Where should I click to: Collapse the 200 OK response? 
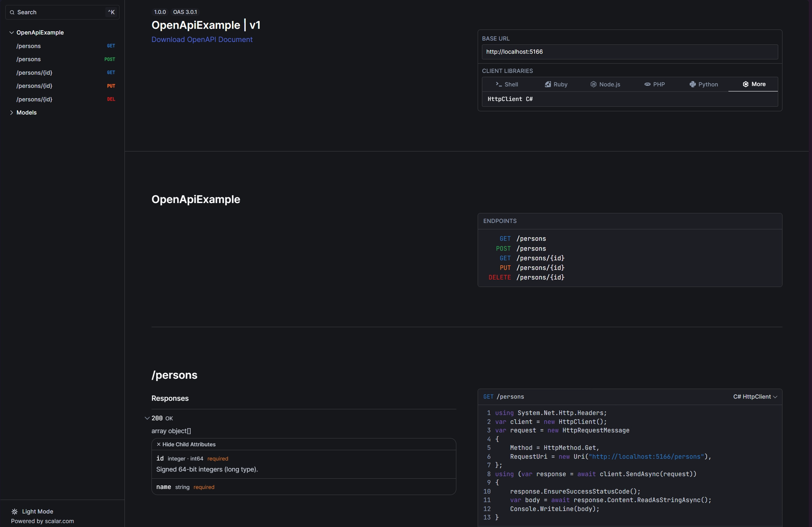[x=147, y=419]
